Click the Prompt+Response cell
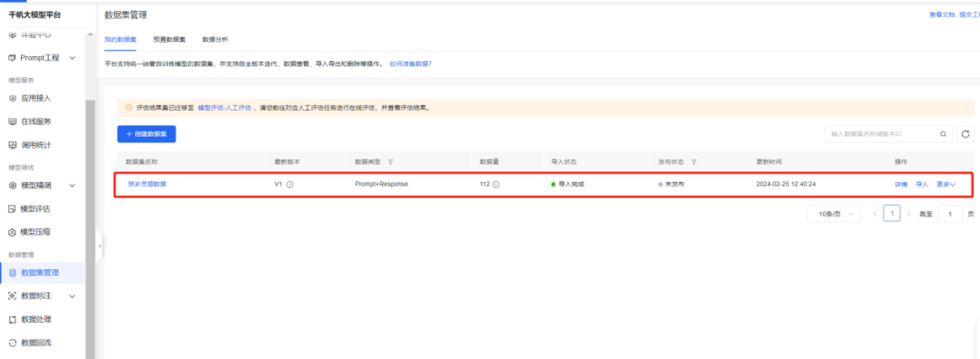Image resolution: width=980 pixels, height=359 pixels. [x=381, y=185]
